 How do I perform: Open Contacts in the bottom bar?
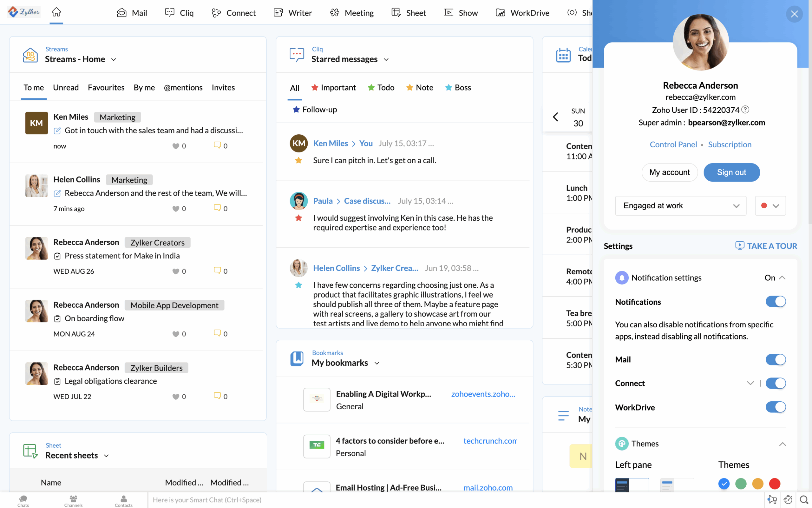[x=123, y=501]
